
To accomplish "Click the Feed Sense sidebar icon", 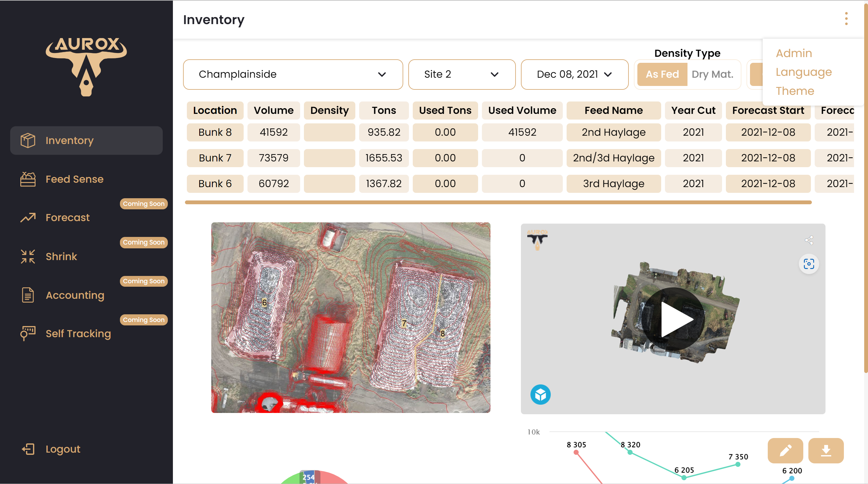I will [x=28, y=179].
